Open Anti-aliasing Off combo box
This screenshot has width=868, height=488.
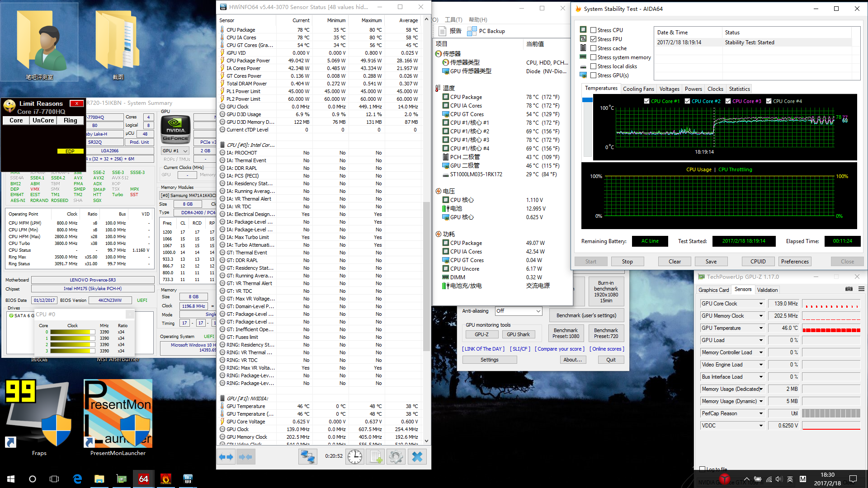coord(518,311)
